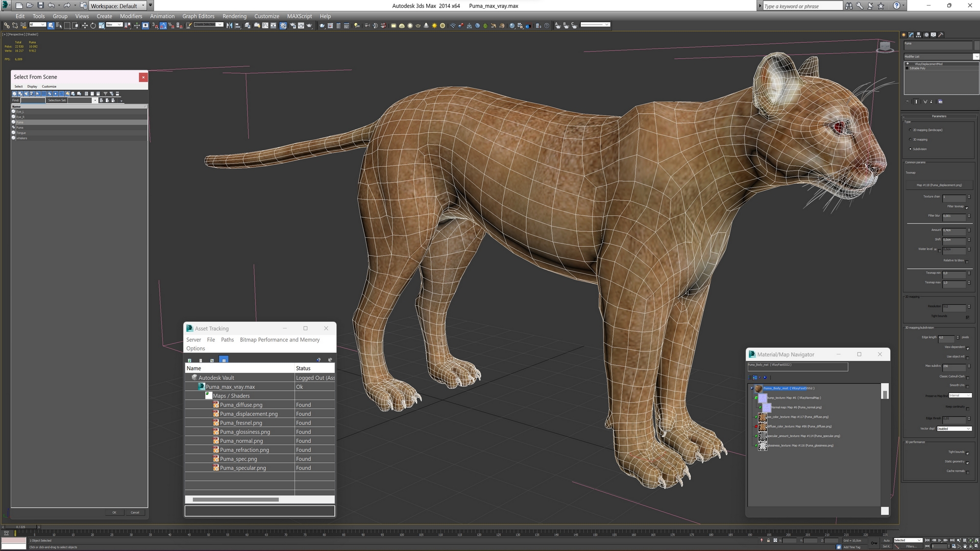Open the Render Setup icon

tap(292, 25)
